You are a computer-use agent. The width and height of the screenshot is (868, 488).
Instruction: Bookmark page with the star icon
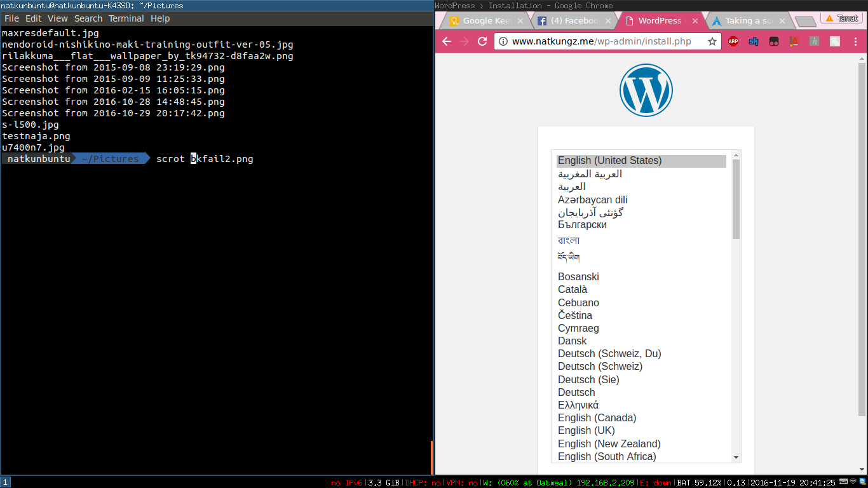click(x=712, y=41)
